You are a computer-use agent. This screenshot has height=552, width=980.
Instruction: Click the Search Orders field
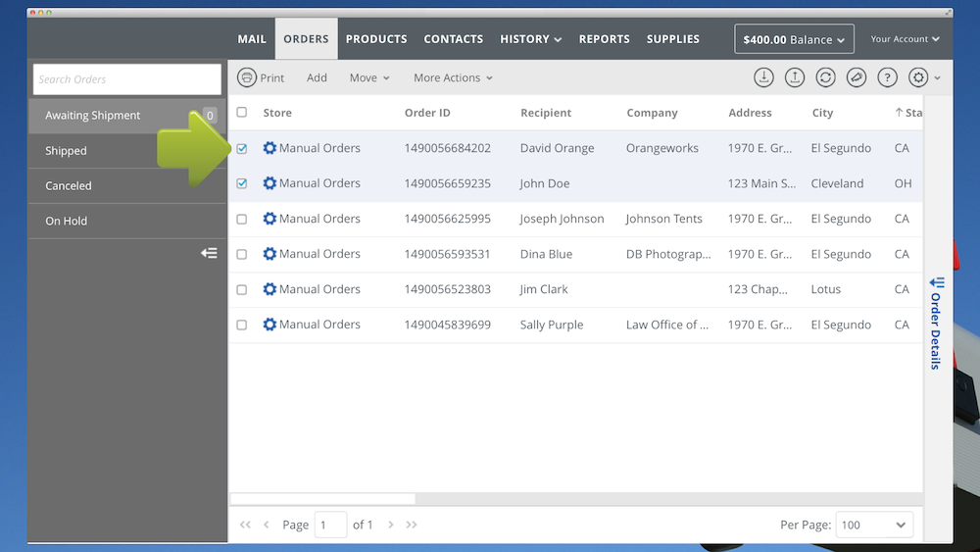pyautogui.click(x=127, y=79)
